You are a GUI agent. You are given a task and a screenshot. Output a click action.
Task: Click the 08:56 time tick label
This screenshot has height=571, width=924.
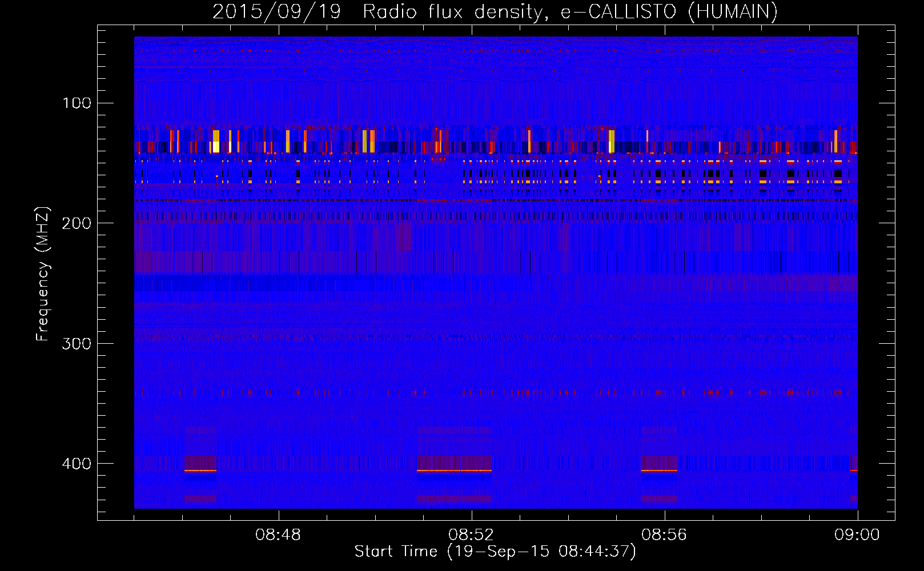664,535
